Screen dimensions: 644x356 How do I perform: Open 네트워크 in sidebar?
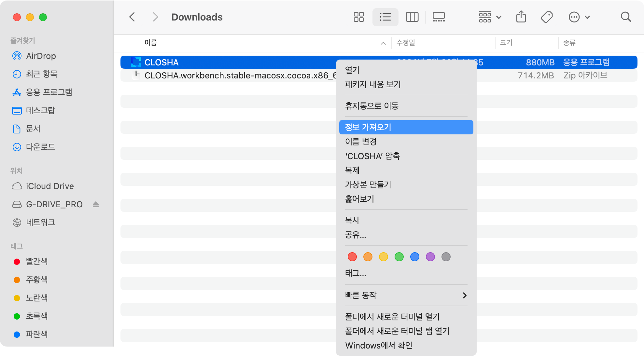click(33, 223)
